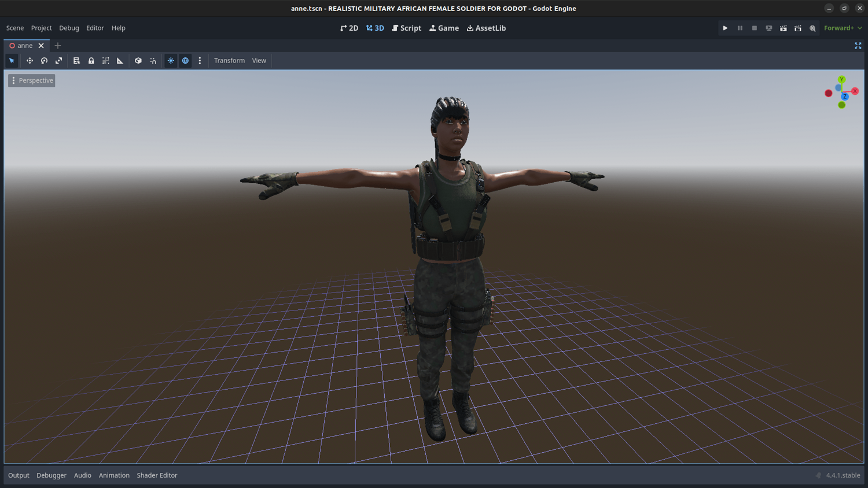The width and height of the screenshot is (868, 488).
Task: Open the Output bottom panel
Action: pos(19,475)
